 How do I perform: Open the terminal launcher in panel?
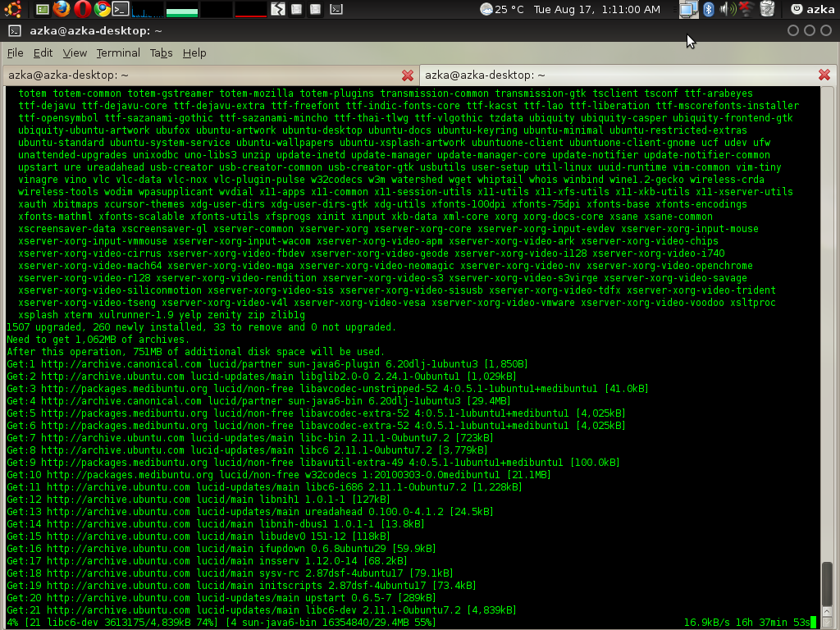point(121,9)
